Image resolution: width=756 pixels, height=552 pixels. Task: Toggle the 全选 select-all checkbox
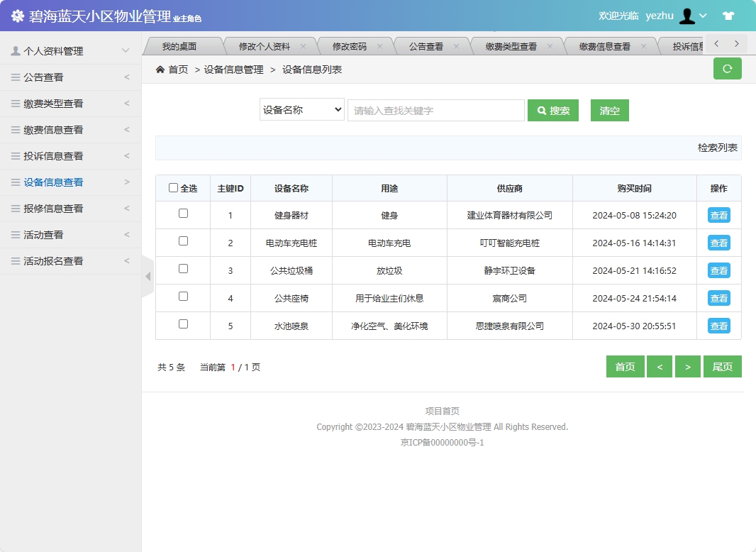tap(174, 187)
